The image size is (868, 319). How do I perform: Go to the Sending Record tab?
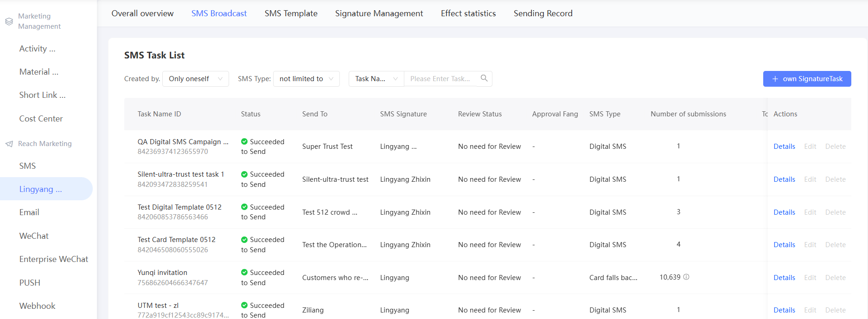[x=542, y=13]
